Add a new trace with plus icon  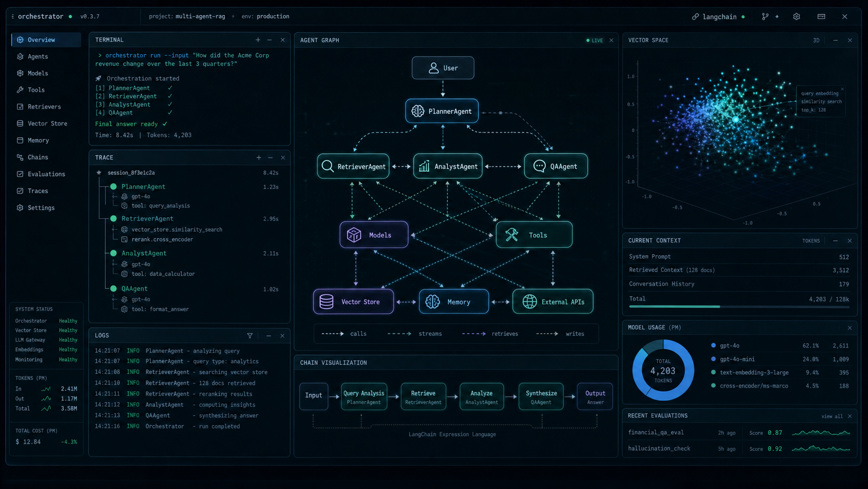click(259, 157)
